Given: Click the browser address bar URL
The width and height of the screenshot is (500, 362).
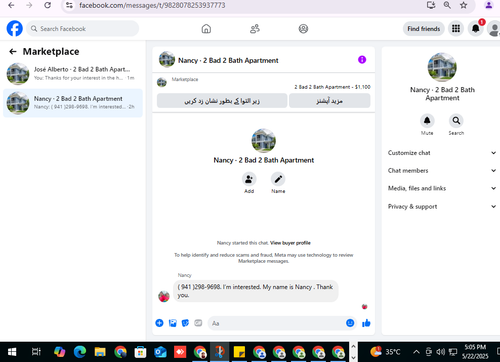Looking at the screenshot, I should (152, 5).
